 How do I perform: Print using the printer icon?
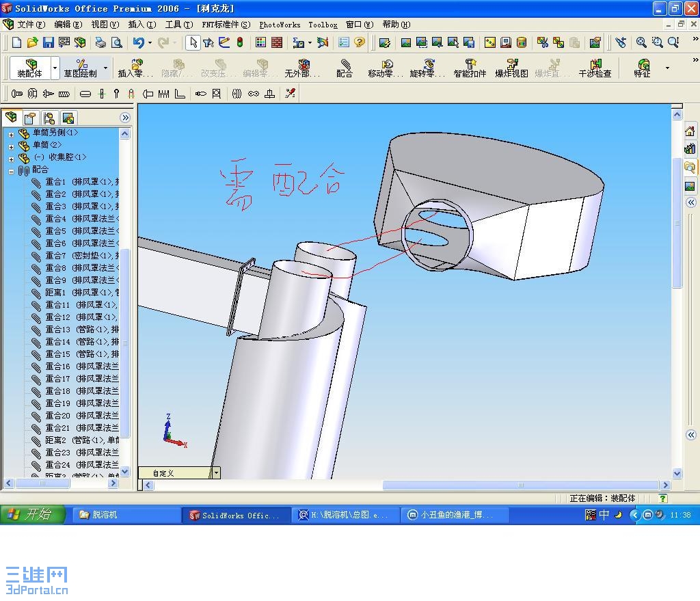[101, 42]
